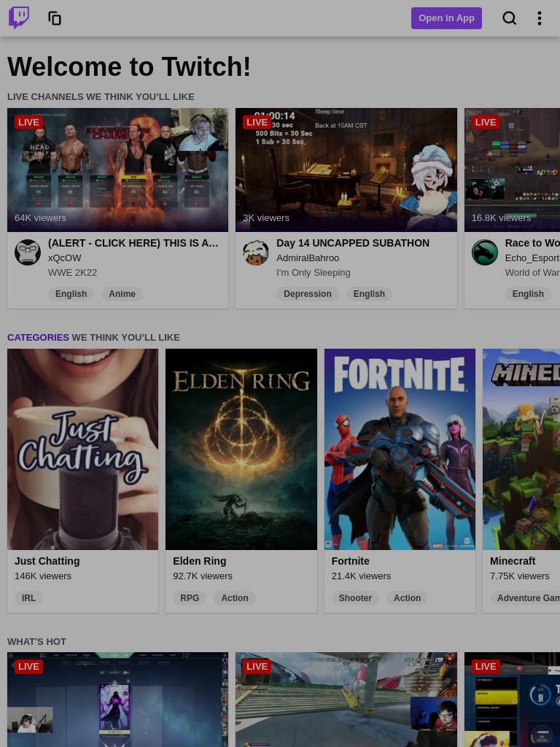560x747 pixels.
Task: Click the WWE 2K22 game link
Action: [x=72, y=273]
